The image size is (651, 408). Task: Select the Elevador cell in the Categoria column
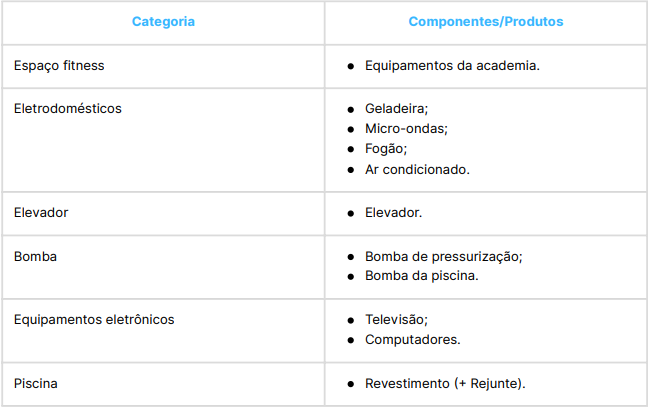click(41, 213)
